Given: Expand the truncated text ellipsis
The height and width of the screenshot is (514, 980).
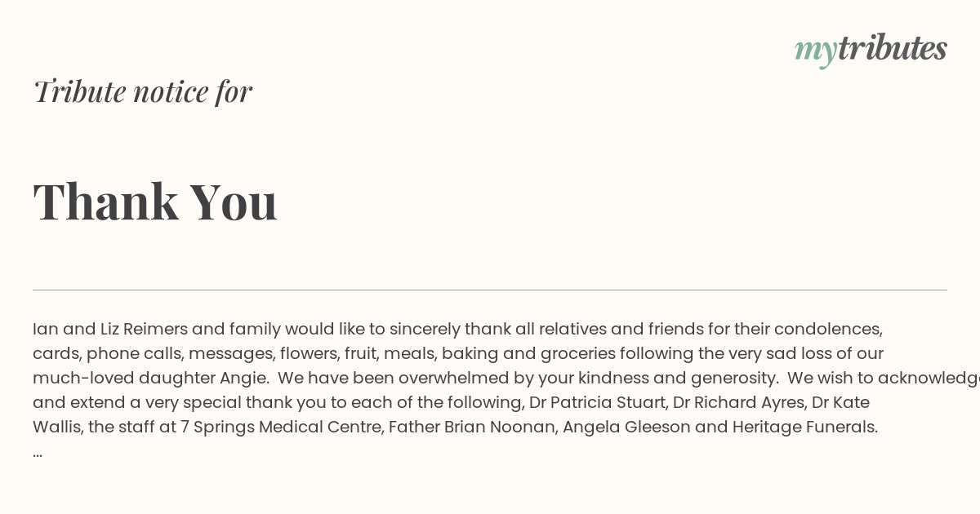Looking at the screenshot, I should (x=38, y=452).
